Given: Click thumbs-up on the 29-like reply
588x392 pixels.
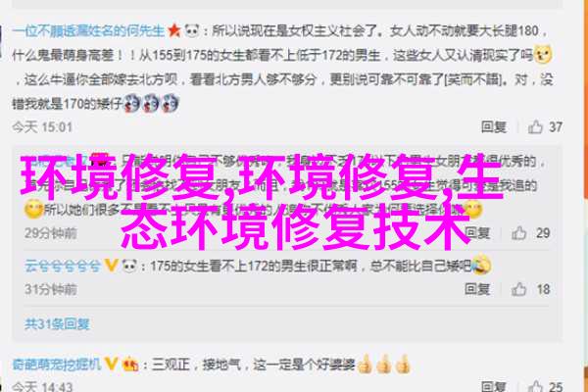Looking at the screenshot, I should point(519,233).
